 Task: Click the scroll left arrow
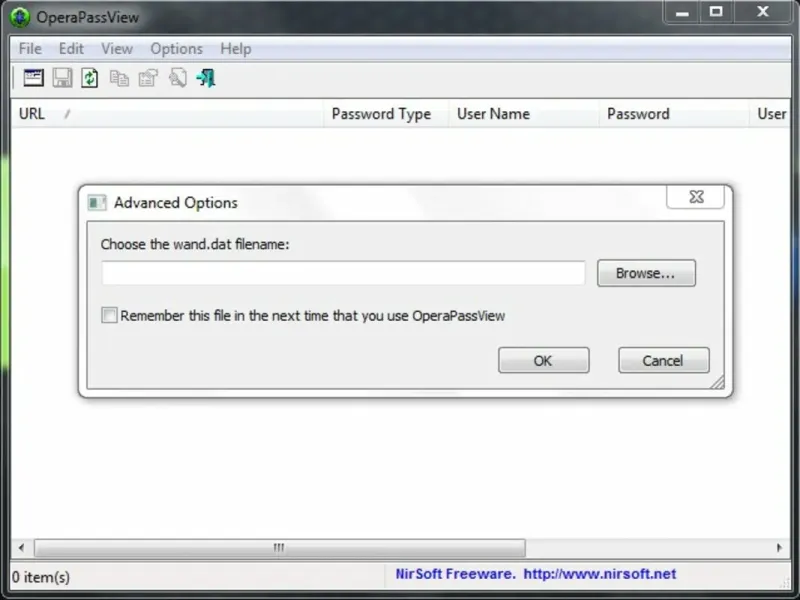21,548
